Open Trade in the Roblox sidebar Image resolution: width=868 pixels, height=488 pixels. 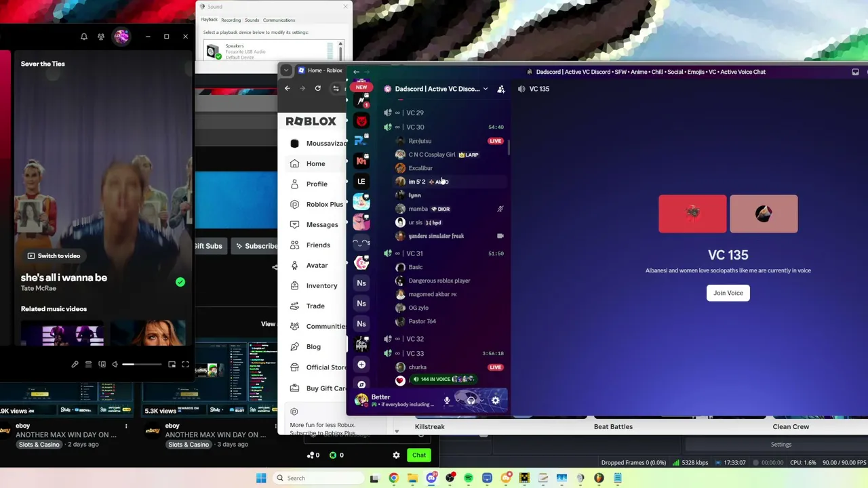pyautogui.click(x=315, y=306)
